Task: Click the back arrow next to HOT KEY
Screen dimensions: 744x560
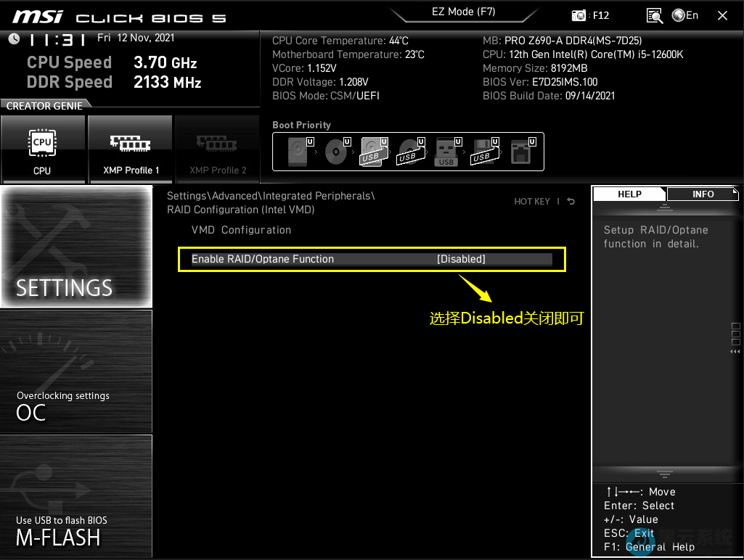Action: click(571, 202)
